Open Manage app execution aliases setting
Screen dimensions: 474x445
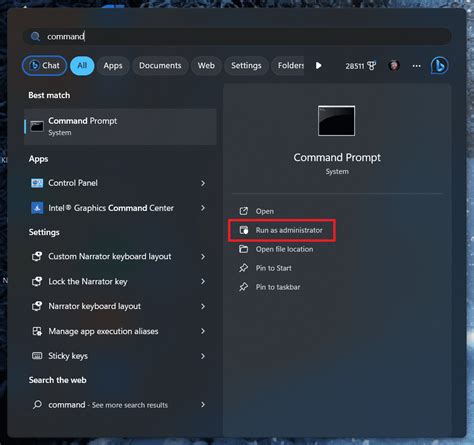coord(120,331)
